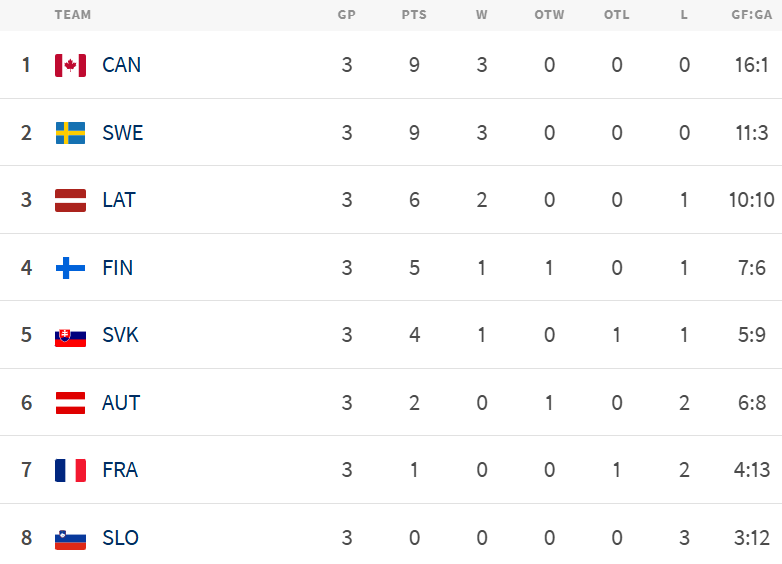This screenshot has width=782, height=564.
Task: Click the PTS column header
Action: point(414,15)
